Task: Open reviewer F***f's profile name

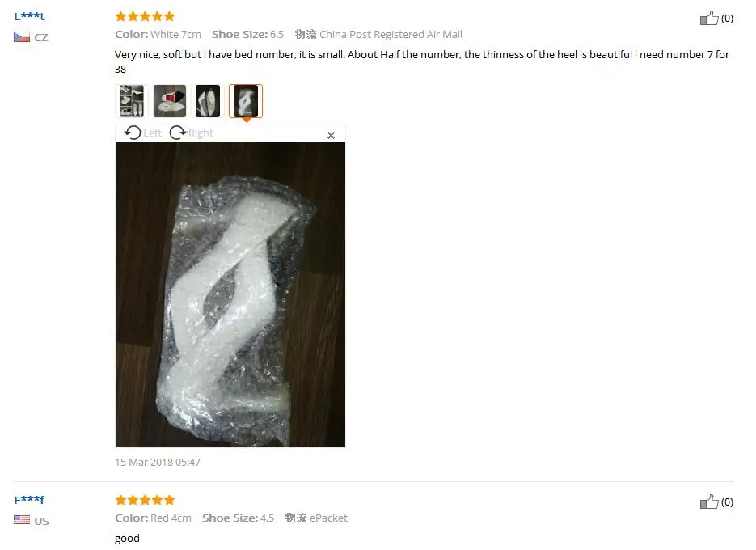Action: 29,500
